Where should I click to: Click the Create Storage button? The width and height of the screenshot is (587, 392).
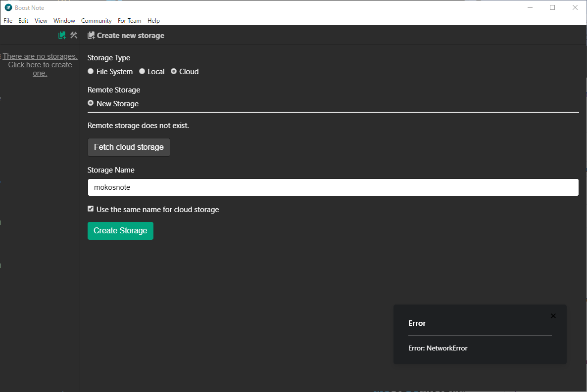click(x=121, y=230)
